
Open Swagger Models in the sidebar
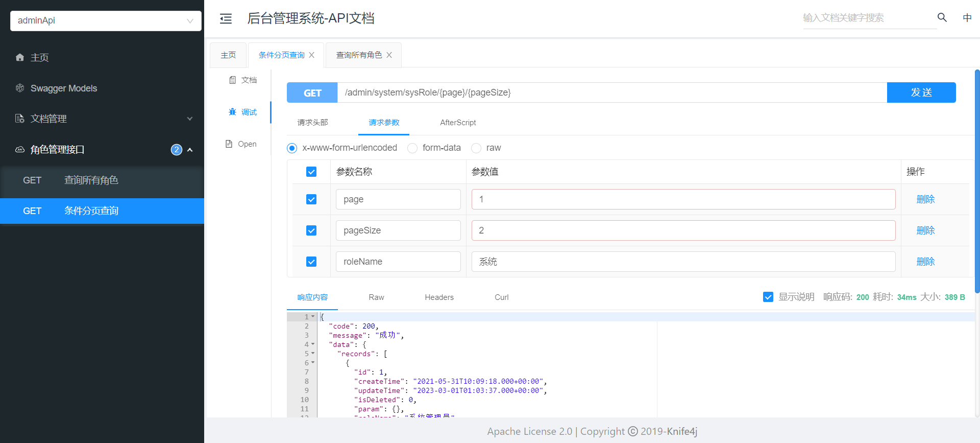[63, 88]
